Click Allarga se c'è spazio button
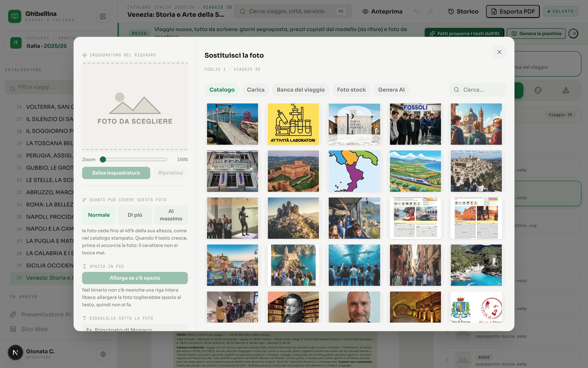The height and width of the screenshot is (368, 588). click(135, 278)
